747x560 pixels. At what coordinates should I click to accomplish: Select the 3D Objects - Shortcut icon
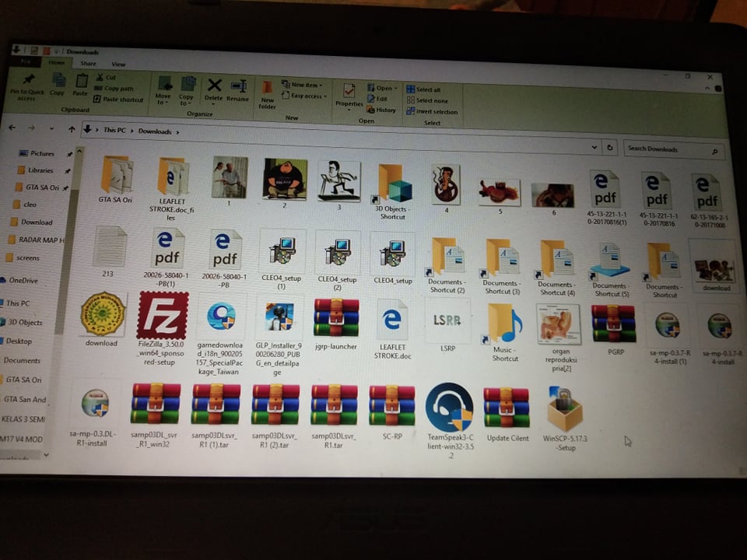tap(394, 184)
